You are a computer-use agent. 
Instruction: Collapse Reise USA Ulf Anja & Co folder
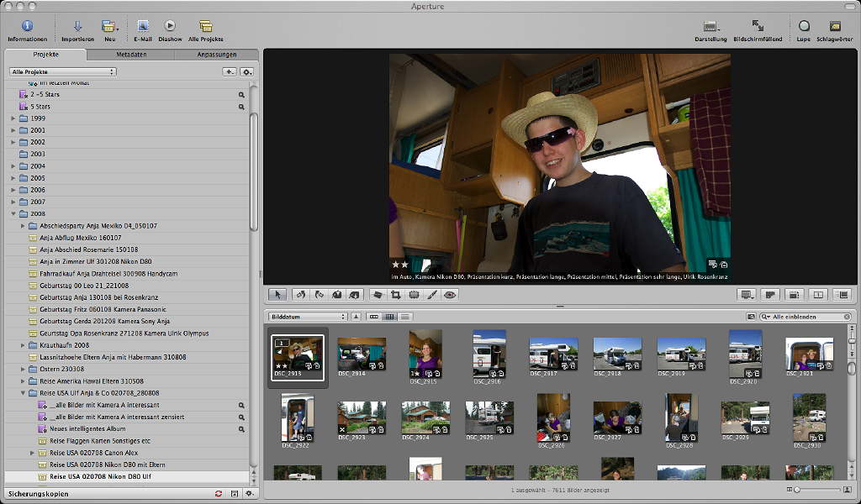(23, 393)
